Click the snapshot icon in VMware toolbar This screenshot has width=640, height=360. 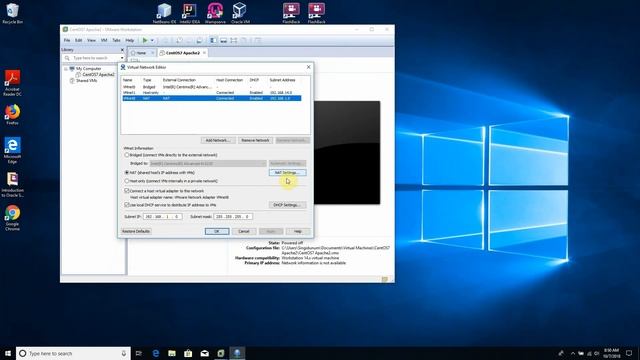point(179,40)
